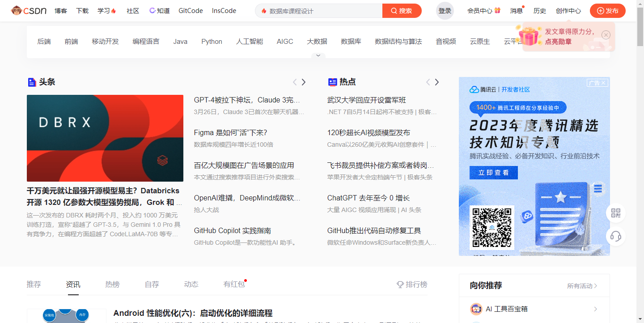Screen dimensions: 644x323
Task: Click the AI 工具百宝箱 avatar icon
Action: [x=476, y=309]
